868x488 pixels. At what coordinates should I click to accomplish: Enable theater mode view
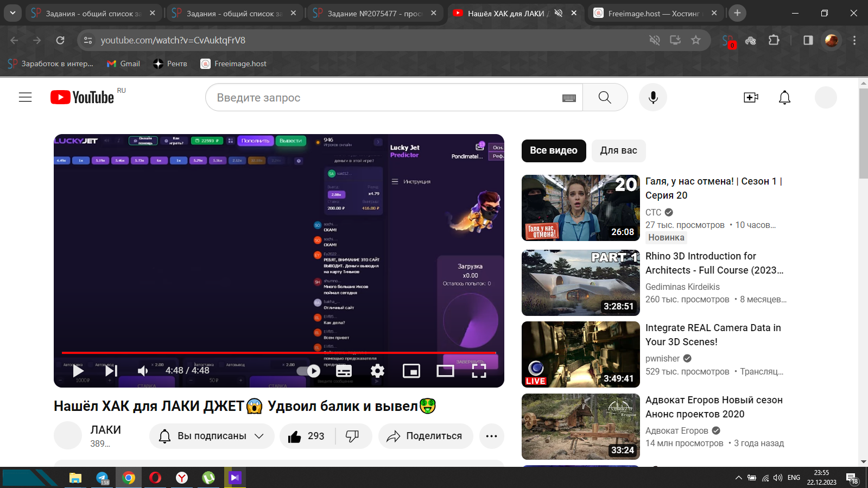(x=445, y=371)
